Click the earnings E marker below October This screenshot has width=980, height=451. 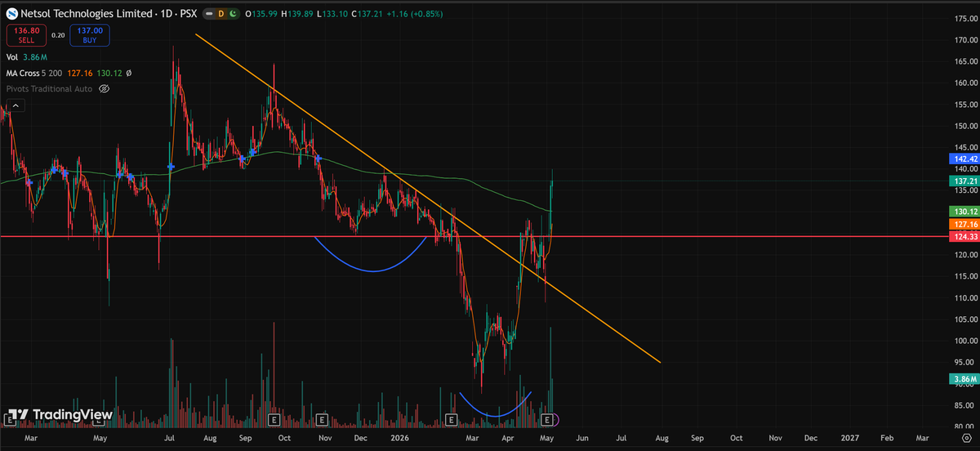click(274, 420)
